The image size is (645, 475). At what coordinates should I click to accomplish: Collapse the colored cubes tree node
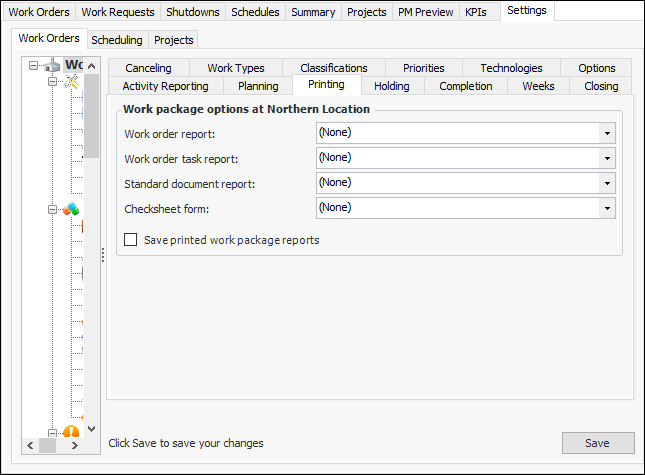[x=52, y=210]
